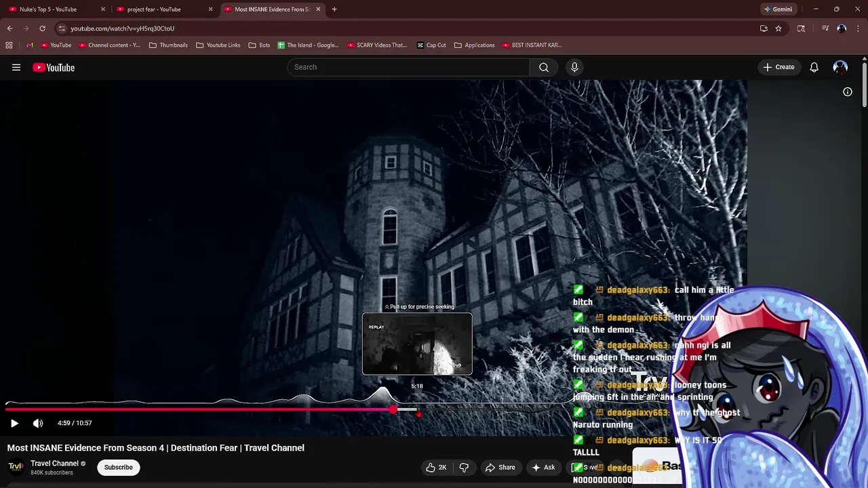
Task: Click video progress bar scrubber
Action: 393,409
